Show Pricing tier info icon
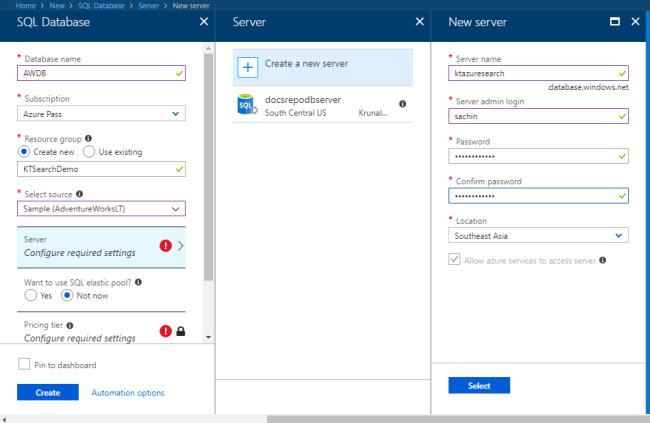 click(70, 325)
